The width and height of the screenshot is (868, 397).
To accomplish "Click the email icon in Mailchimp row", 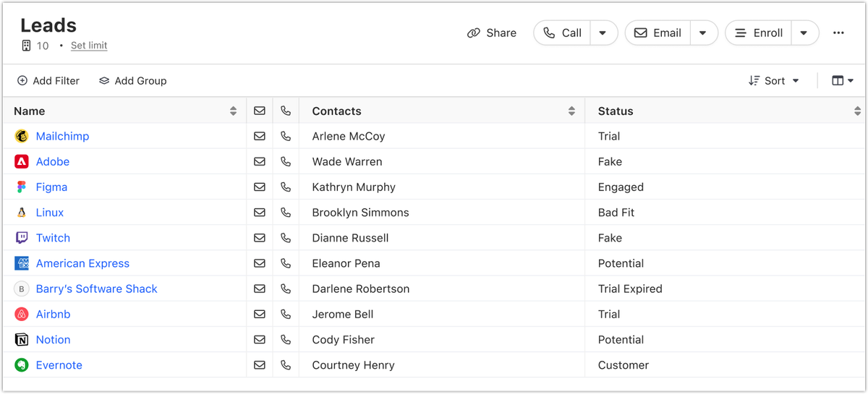I will (260, 136).
